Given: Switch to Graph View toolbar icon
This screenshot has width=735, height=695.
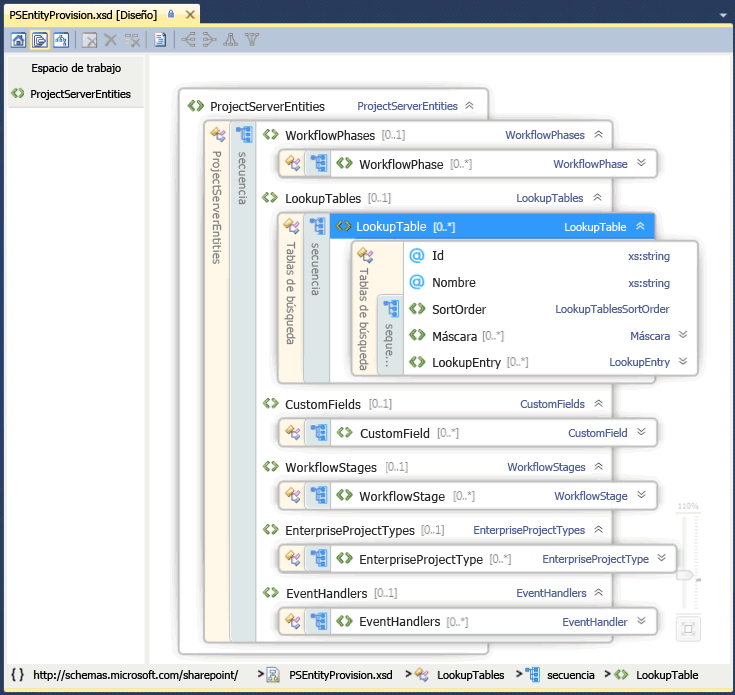Looking at the screenshot, I should pos(61,40).
